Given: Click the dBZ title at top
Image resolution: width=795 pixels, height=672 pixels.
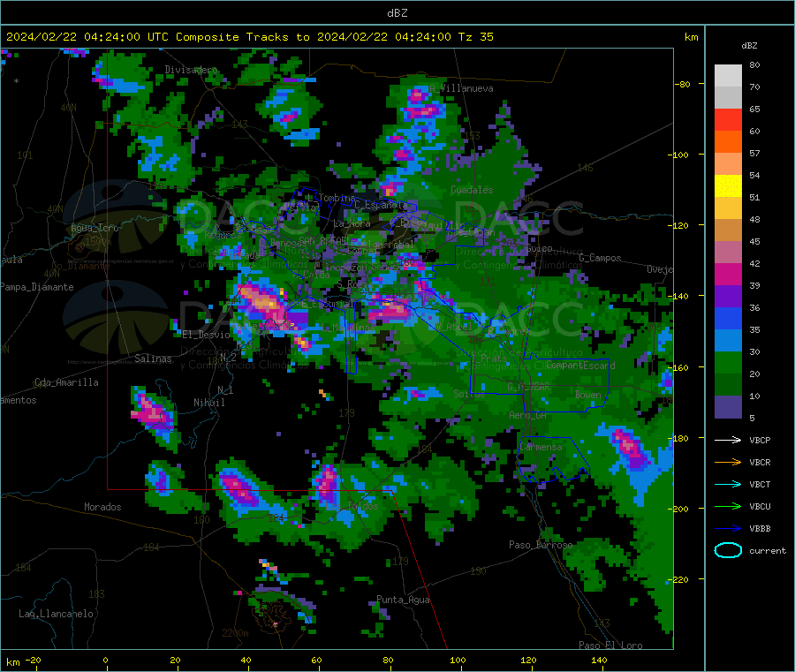Looking at the screenshot, I should point(397,12).
